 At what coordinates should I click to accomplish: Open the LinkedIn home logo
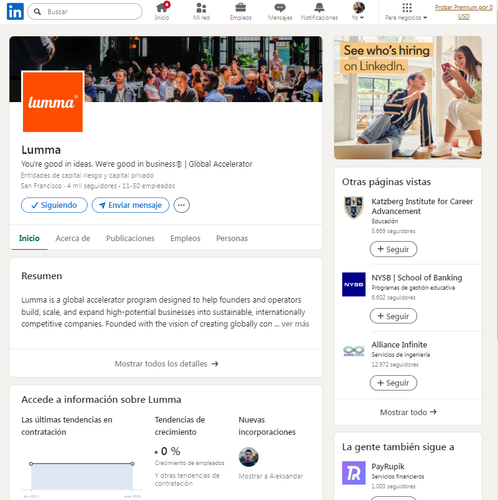[15, 11]
